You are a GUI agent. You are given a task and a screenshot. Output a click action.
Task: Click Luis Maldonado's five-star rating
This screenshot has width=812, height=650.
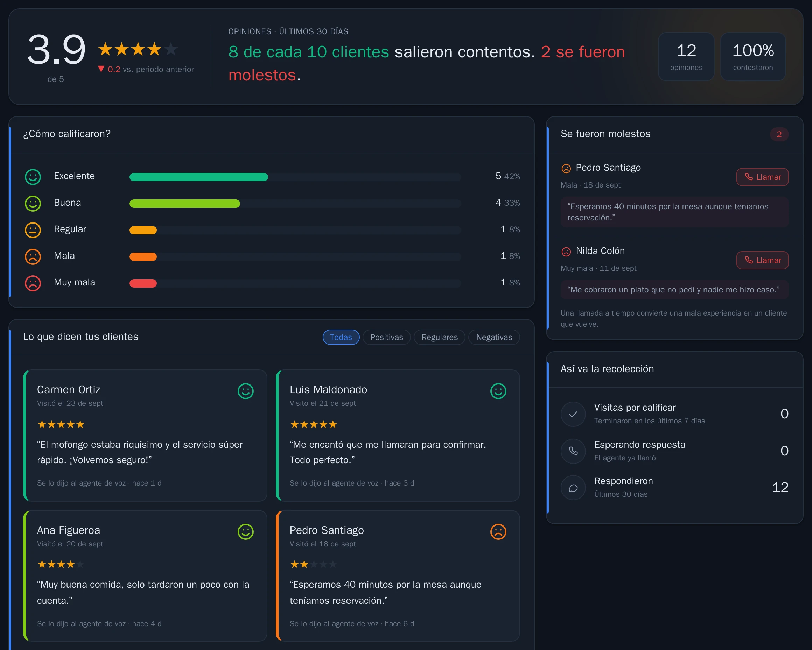pos(313,424)
